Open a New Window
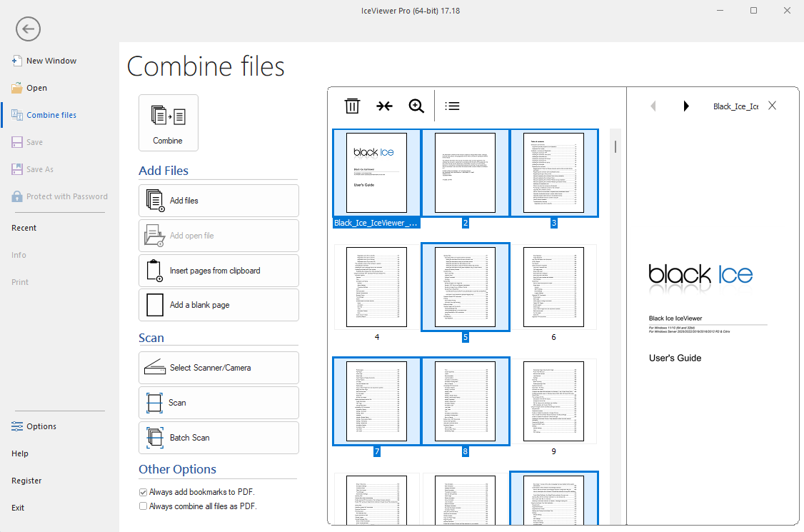 click(x=51, y=61)
